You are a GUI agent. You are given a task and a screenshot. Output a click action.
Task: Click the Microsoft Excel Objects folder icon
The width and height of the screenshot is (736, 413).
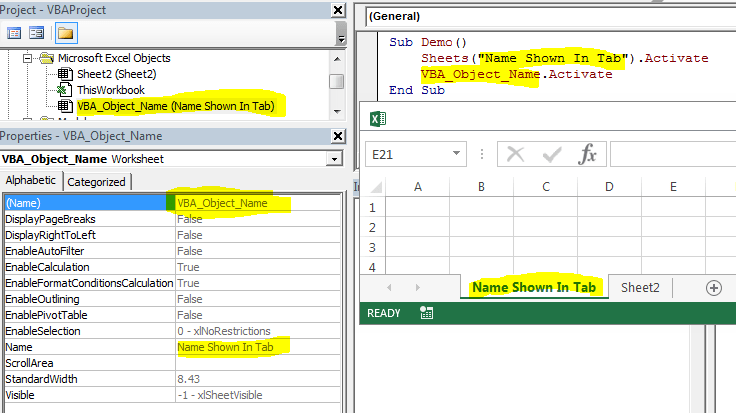pos(46,58)
